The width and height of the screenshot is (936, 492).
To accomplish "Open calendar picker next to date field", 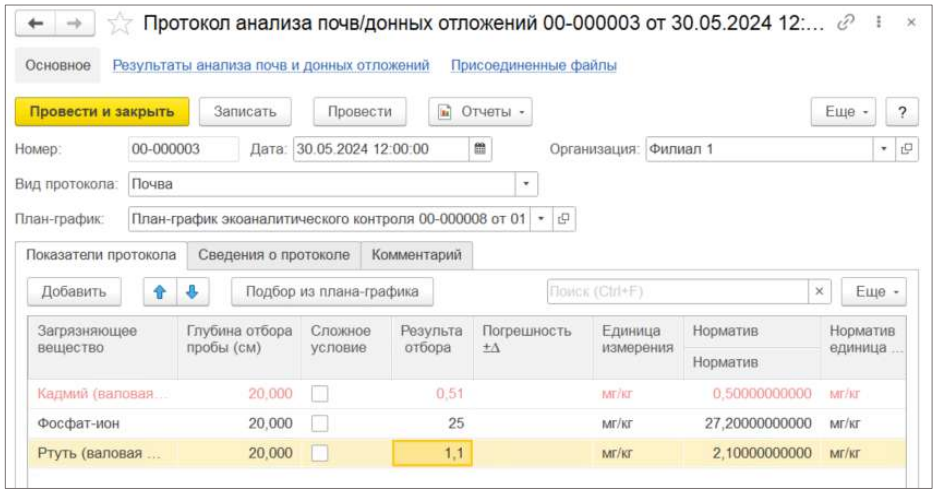I will click(481, 149).
